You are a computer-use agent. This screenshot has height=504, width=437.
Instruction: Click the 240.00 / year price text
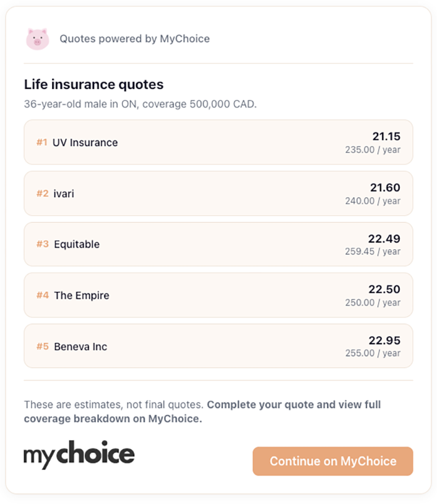pyautogui.click(x=373, y=201)
